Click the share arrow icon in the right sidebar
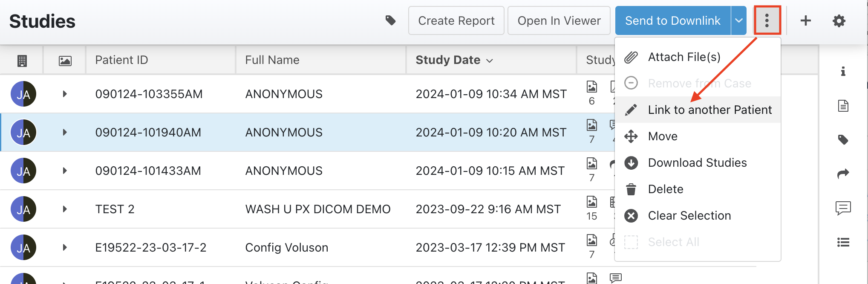 (843, 174)
